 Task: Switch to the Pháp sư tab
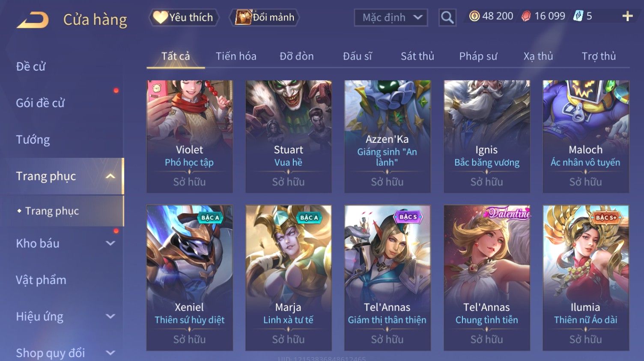[478, 56]
